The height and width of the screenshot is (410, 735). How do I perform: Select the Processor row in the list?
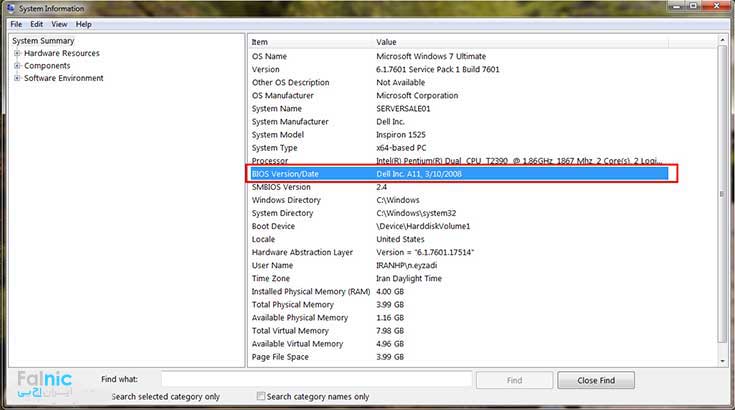point(460,161)
